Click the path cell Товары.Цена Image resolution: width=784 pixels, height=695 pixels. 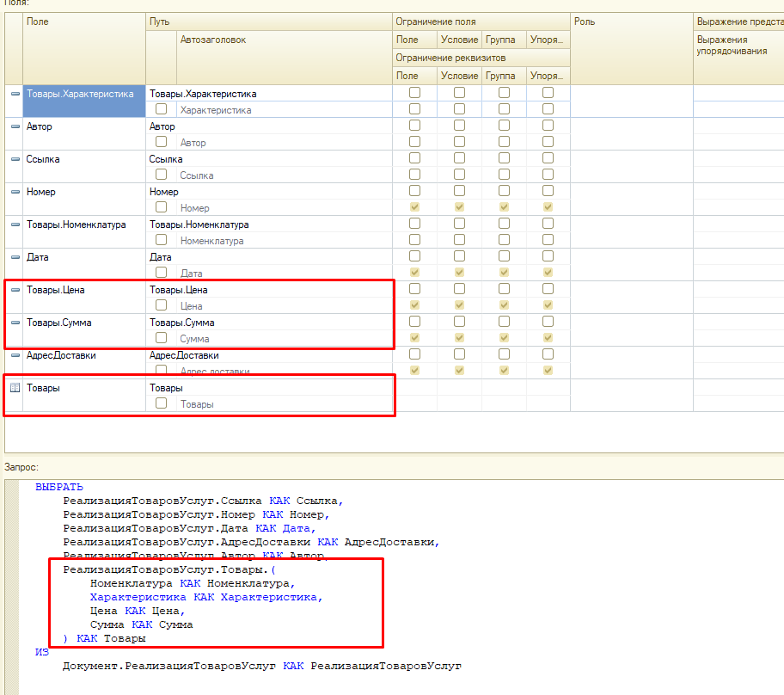coord(178,290)
